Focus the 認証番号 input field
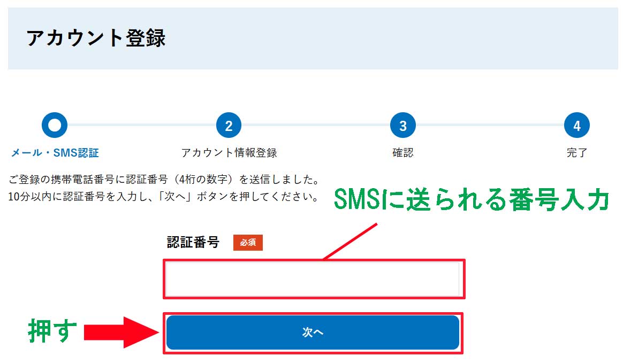This screenshot has height=364, width=623. 313,280
